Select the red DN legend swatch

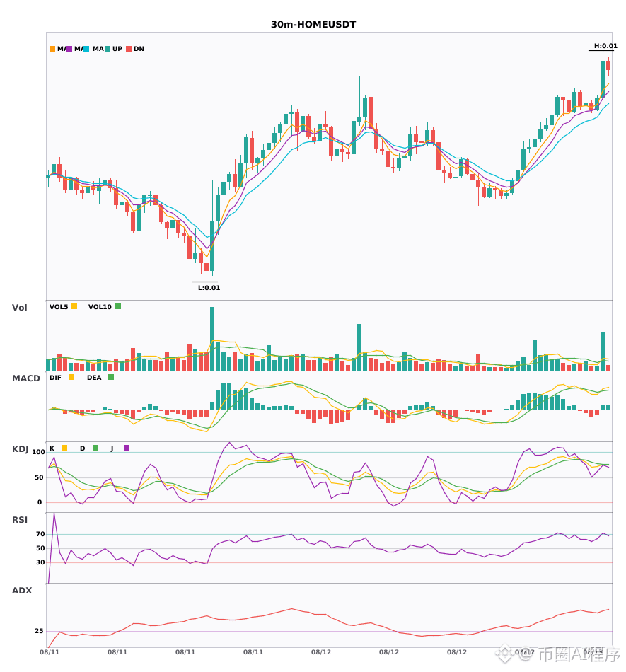[129, 49]
